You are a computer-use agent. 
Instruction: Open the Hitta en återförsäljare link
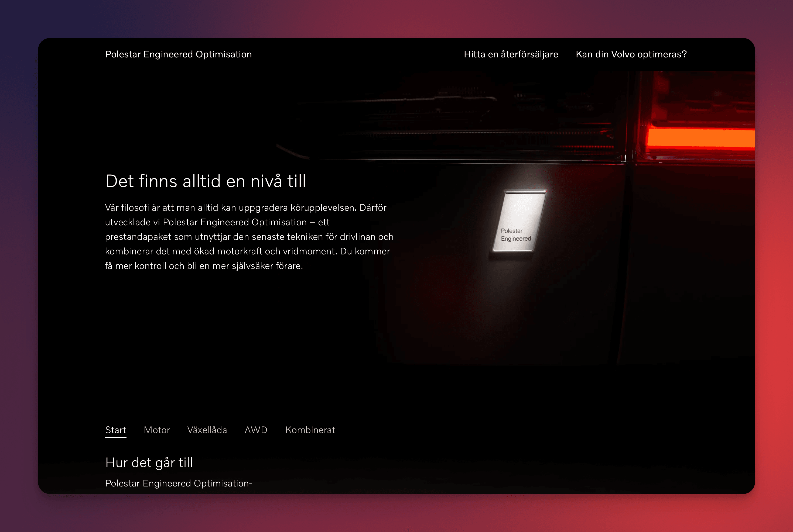pyautogui.click(x=511, y=54)
